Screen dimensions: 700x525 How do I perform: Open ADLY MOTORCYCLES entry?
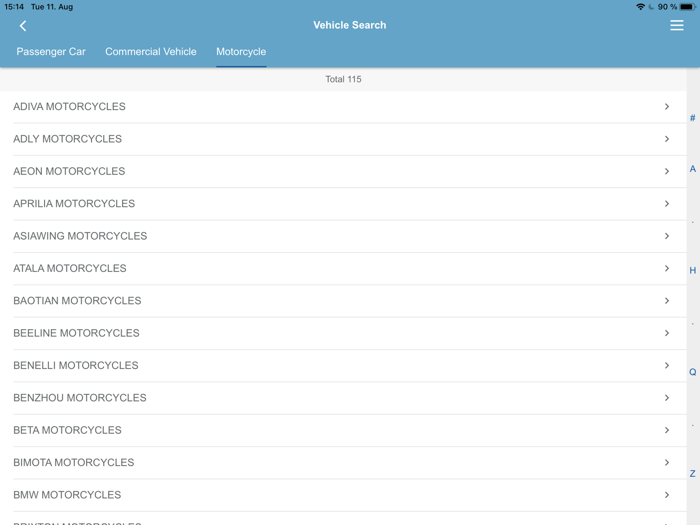[x=343, y=139]
